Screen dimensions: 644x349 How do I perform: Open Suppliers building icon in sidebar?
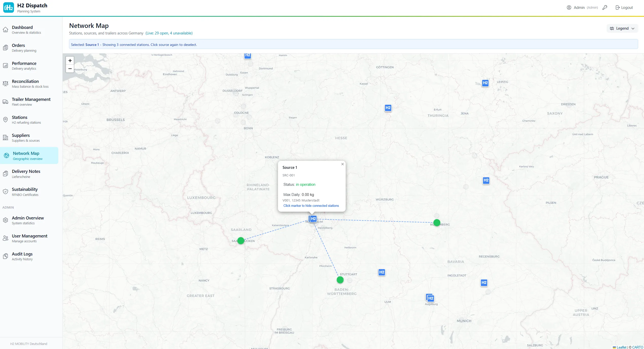pyautogui.click(x=5, y=138)
